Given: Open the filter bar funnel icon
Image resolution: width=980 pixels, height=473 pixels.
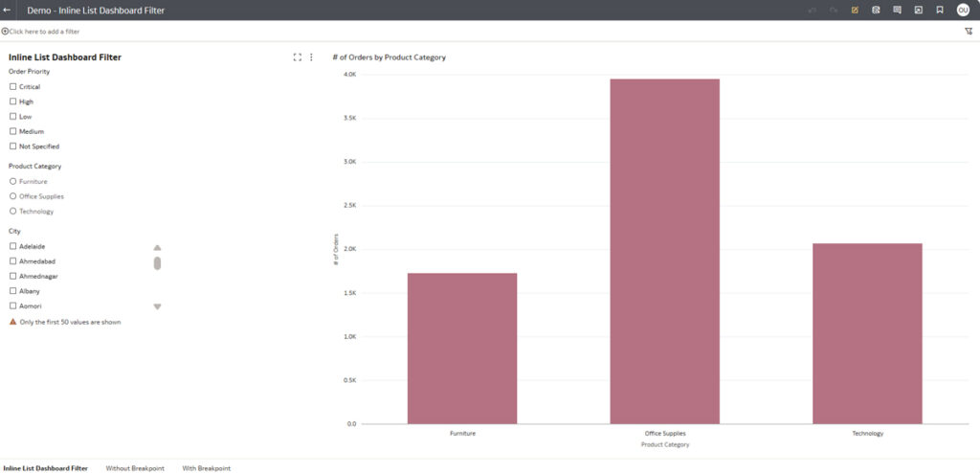Looking at the screenshot, I should coord(969,31).
